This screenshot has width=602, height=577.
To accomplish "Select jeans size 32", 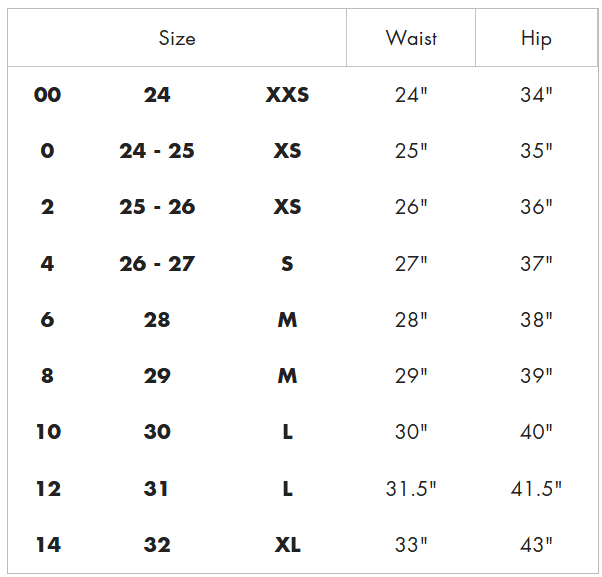I will (x=157, y=544).
